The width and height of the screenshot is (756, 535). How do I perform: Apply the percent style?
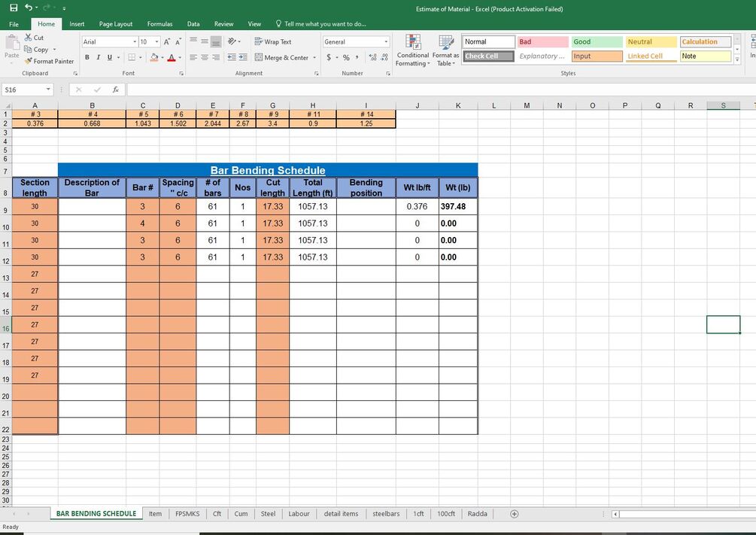click(x=346, y=57)
